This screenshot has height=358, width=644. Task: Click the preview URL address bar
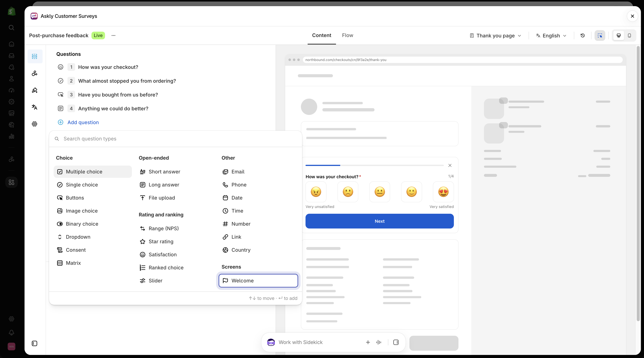coord(462,60)
